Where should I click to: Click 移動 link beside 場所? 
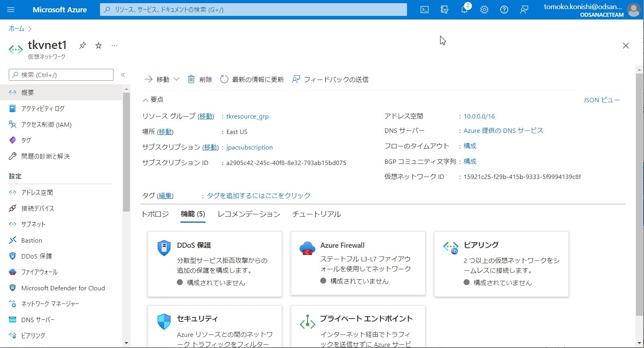(x=165, y=132)
